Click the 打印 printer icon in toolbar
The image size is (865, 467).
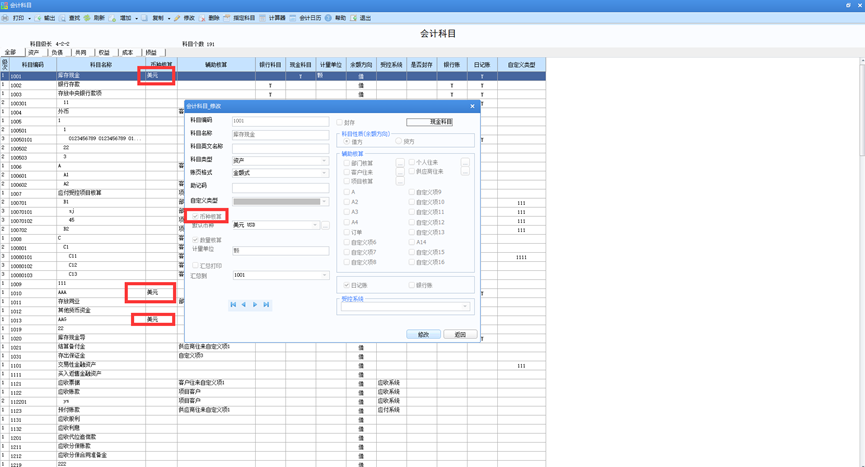(x=5, y=18)
